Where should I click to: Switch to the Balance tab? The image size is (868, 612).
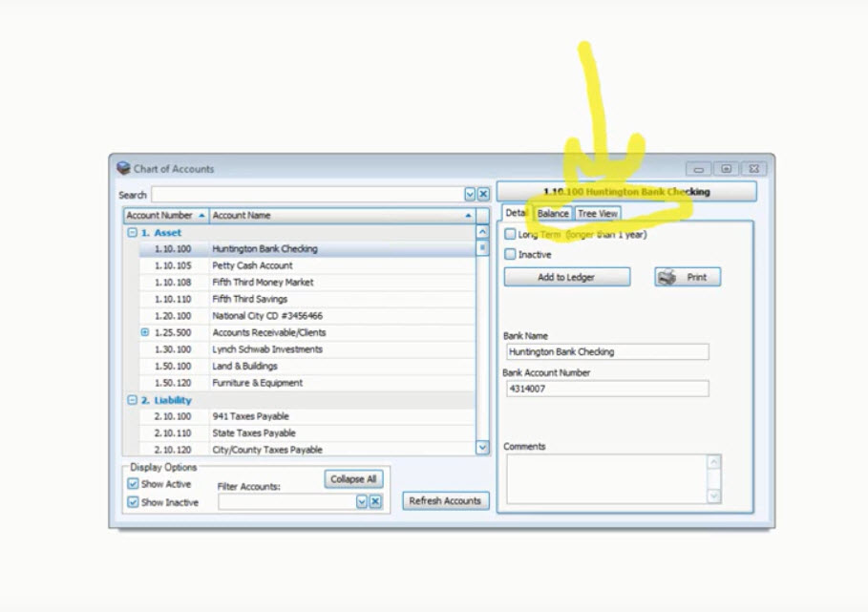click(552, 214)
